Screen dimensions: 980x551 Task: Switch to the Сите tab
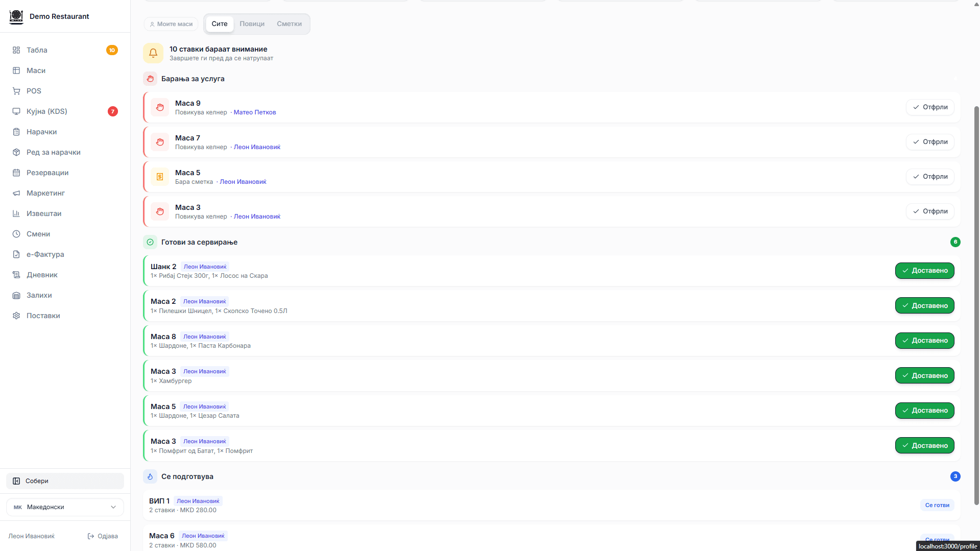[x=220, y=24]
